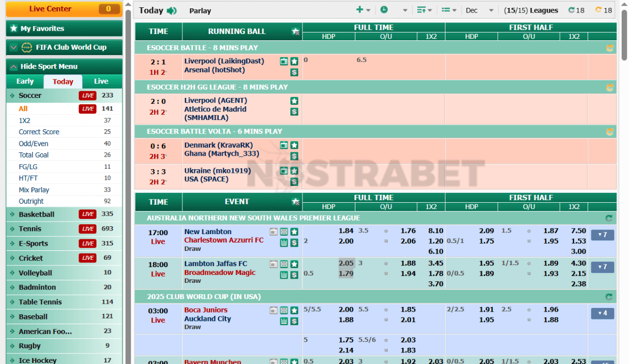Open TV icon for Lambton Jaffas FC match
Screen dimensions: 629x364
pyautogui.click(x=274, y=264)
